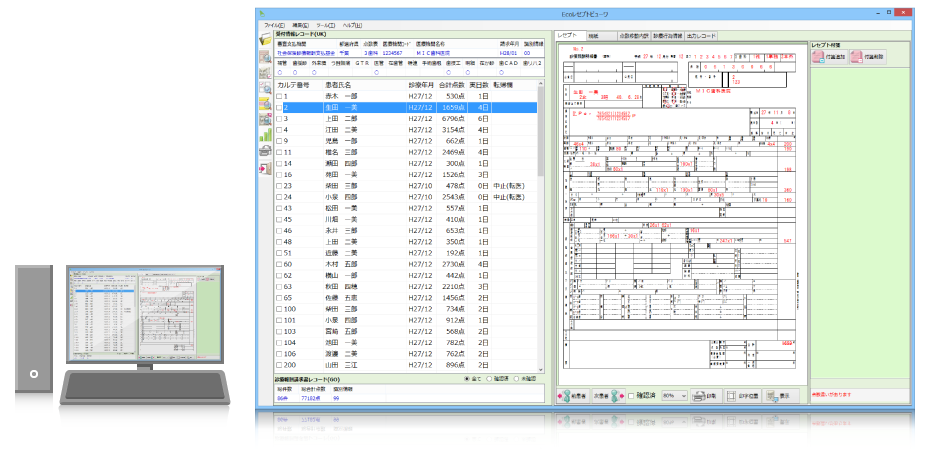Click the MIC歯科医院 institution name

coord(435,53)
